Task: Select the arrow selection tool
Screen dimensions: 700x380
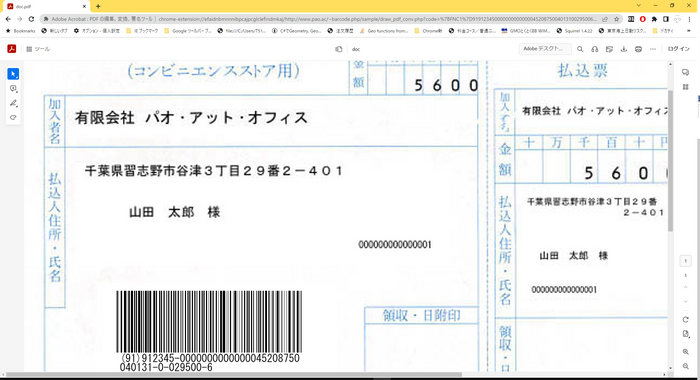Action: coord(13,74)
